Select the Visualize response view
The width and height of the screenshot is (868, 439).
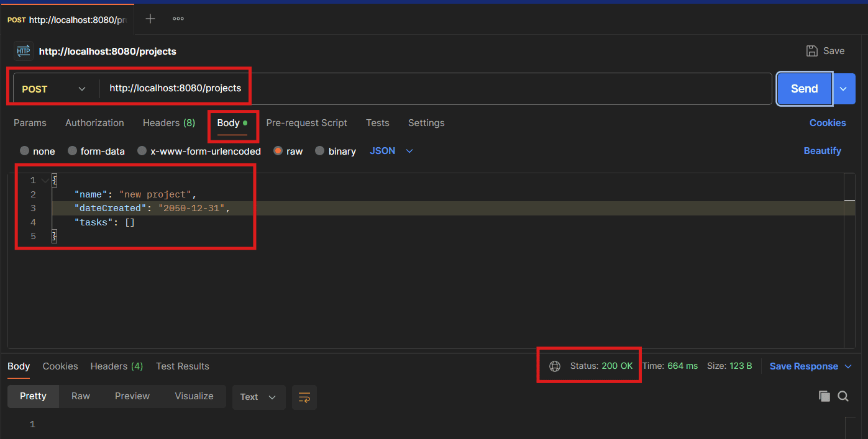pyautogui.click(x=194, y=396)
